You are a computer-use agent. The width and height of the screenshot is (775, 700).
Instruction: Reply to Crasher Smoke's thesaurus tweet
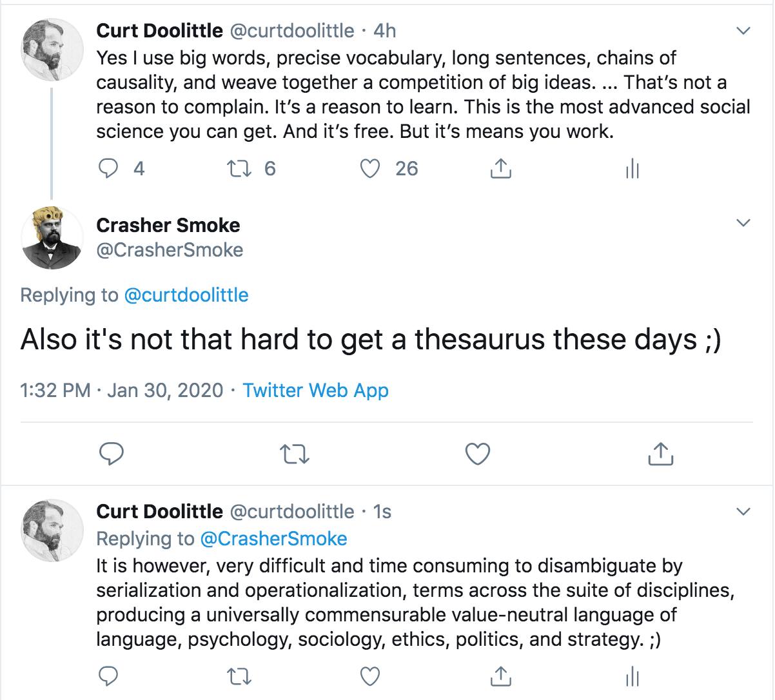(x=113, y=454)
